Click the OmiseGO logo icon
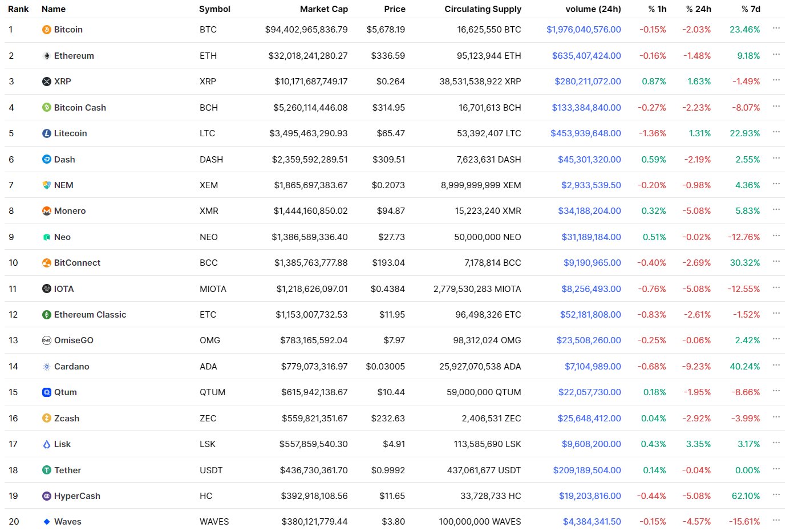The height and width of the screenshot is (532, 790). [x=47, y=340]
